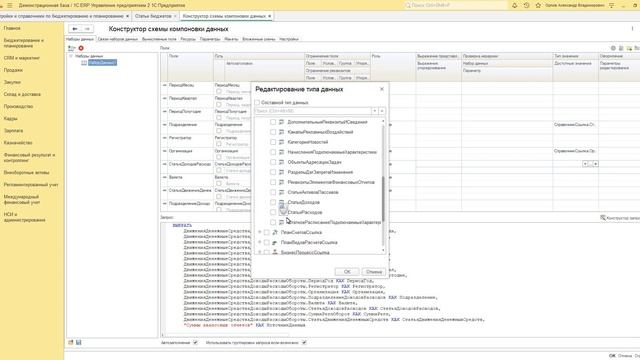Click the round gear icon above fields table

point(613,48)
